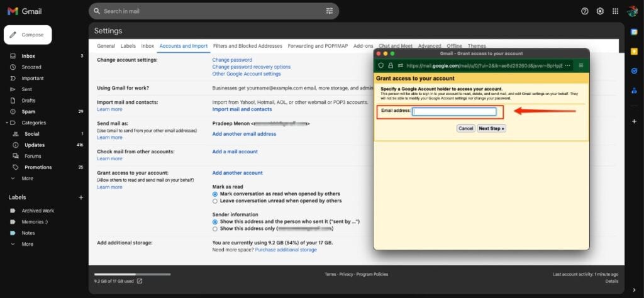Click popup permissions icon in address bar

(400, 65)
